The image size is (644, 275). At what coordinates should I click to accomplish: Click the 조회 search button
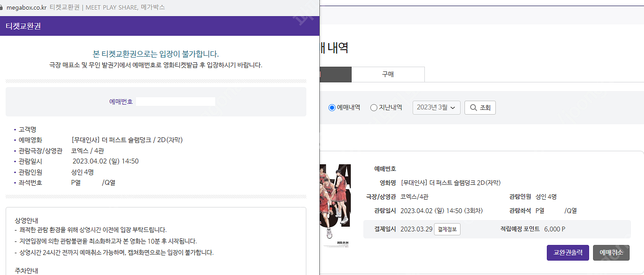(480, 108)
